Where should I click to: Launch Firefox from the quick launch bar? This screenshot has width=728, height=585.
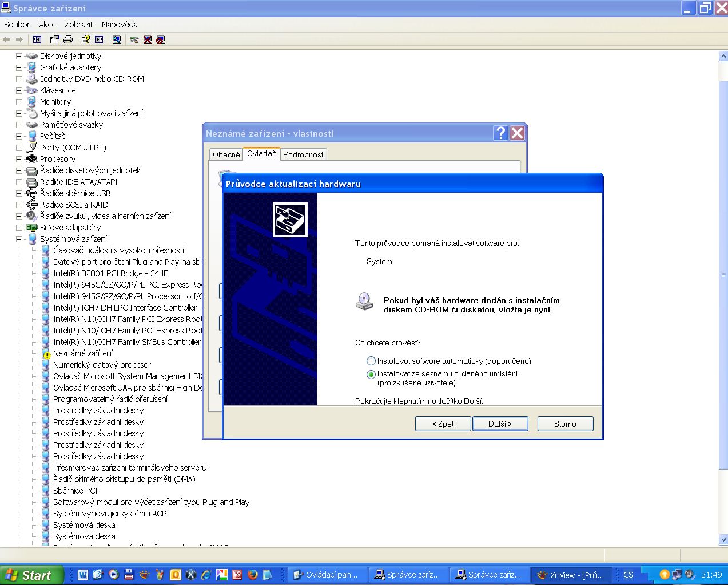[x=252, y=575]
